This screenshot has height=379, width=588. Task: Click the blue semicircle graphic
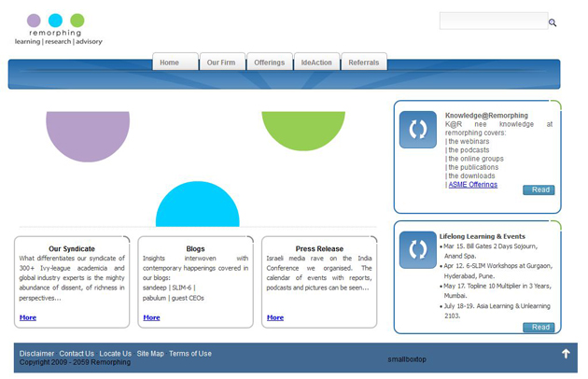[x=197, y=207]
